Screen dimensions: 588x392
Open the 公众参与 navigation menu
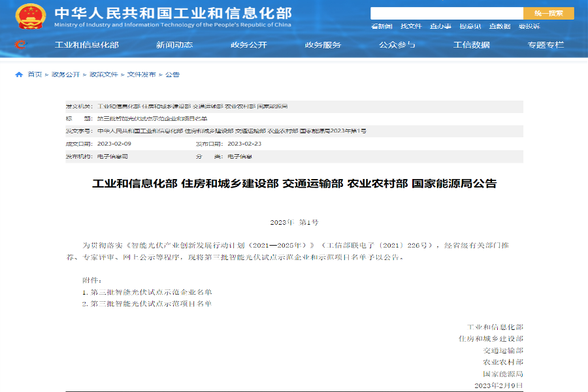pos(397,45)
